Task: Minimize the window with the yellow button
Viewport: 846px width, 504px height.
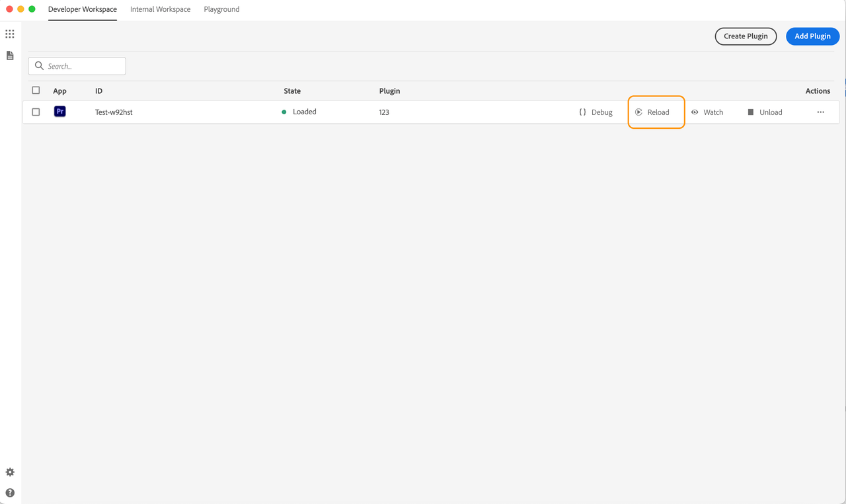Action: click(20, 9)
